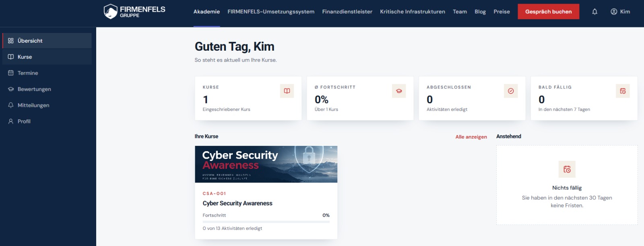Click the calendar icon above Nichts fällig
The image size is (644, 246).
tap(567, 169)
